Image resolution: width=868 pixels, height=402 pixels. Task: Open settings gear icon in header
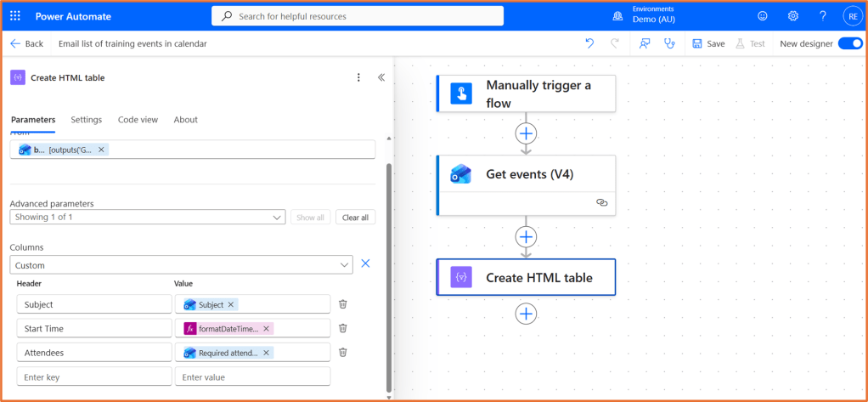pyautogui.click(x=793, y=16)
